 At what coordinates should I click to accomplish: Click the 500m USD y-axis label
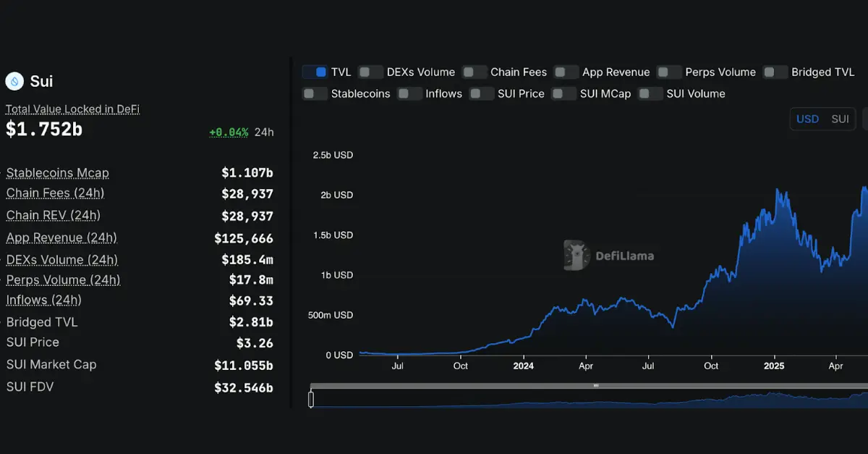331,315
